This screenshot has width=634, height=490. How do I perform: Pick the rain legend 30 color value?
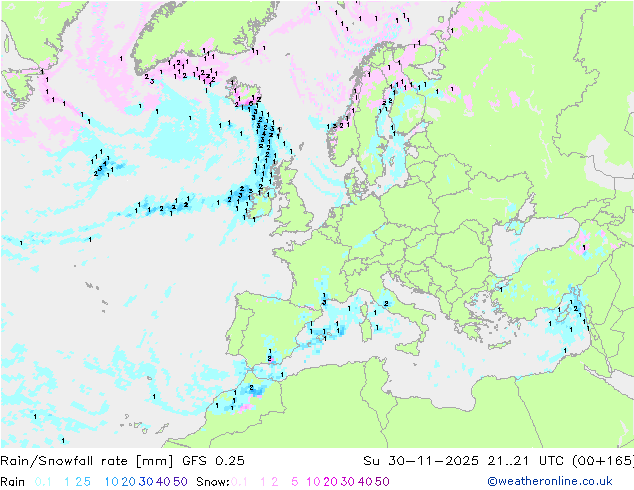tap(146, 482)
